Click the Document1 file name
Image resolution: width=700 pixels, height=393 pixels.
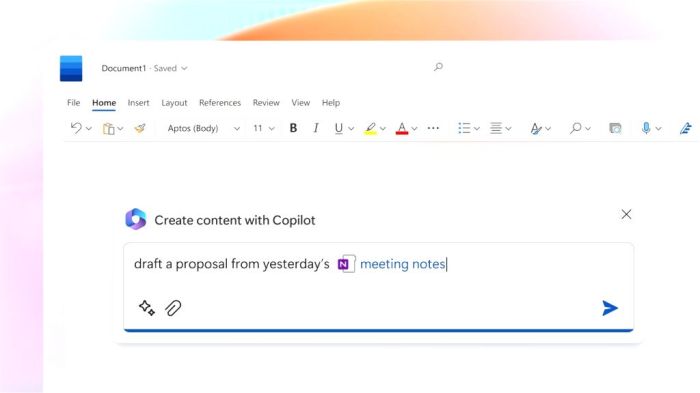(x=124, y=68)
